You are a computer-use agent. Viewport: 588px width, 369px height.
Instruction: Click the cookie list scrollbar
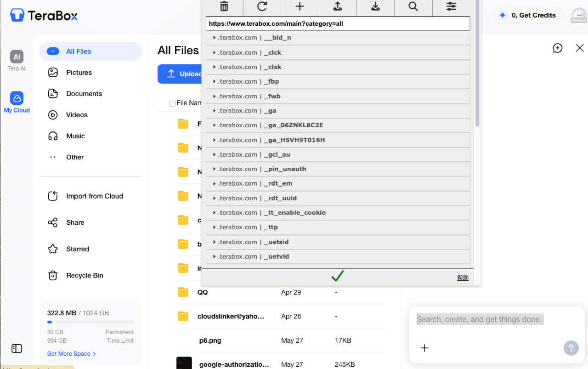(x=477, y=63)
